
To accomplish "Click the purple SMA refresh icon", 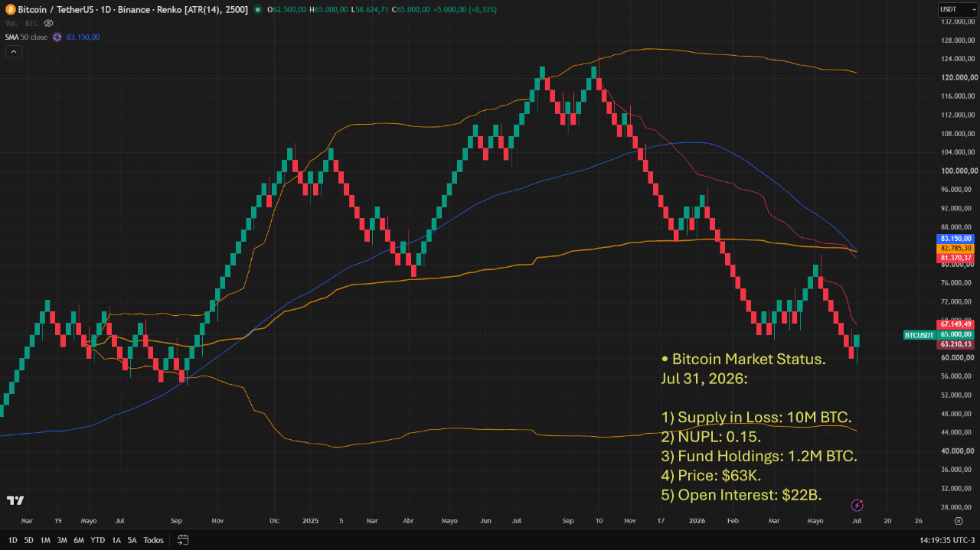I will [57, 37].
